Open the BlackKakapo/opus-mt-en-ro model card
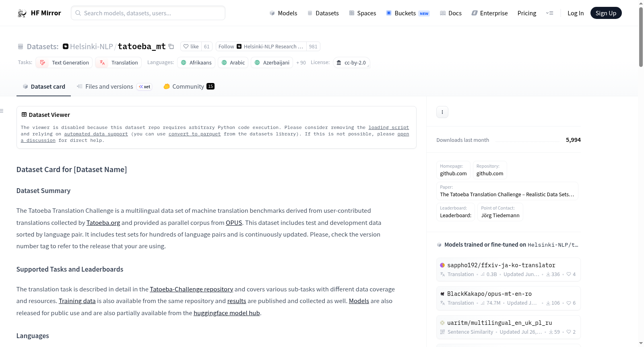 click(508, 298)
